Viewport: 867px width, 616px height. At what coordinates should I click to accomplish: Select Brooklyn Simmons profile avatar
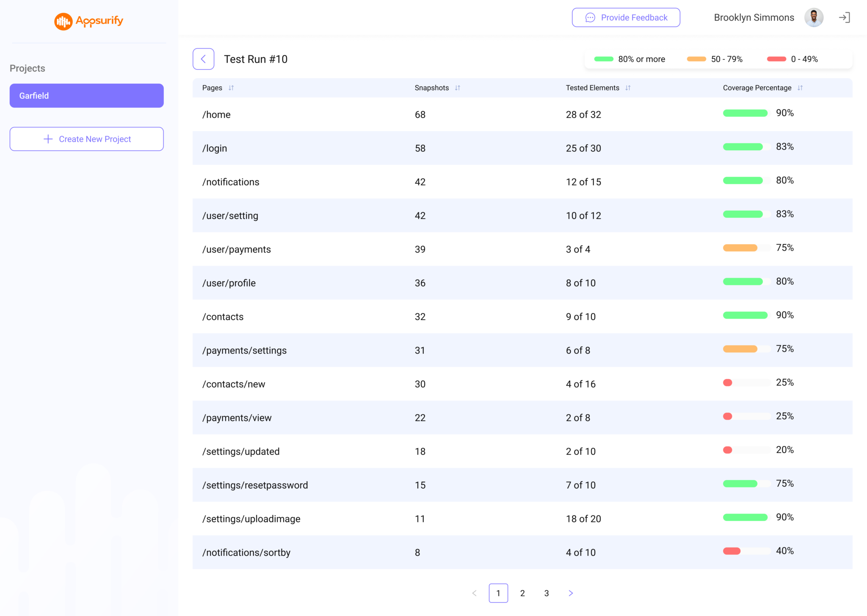814,17
